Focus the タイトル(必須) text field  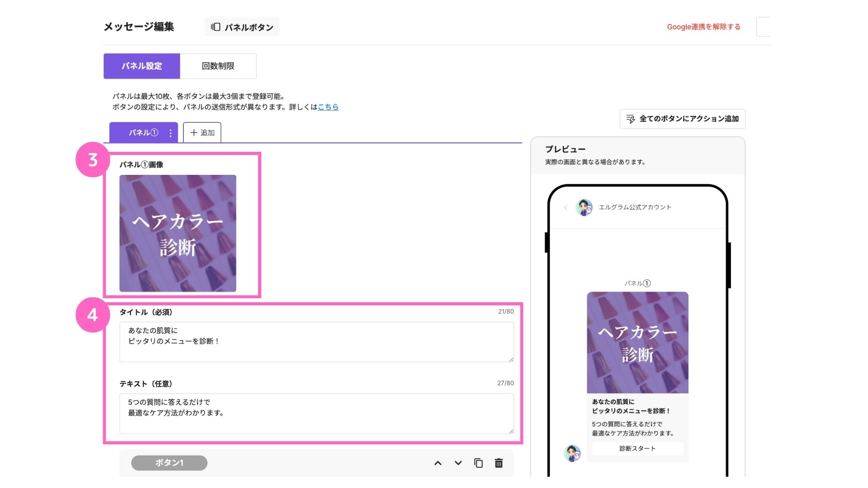pos(316,342)
